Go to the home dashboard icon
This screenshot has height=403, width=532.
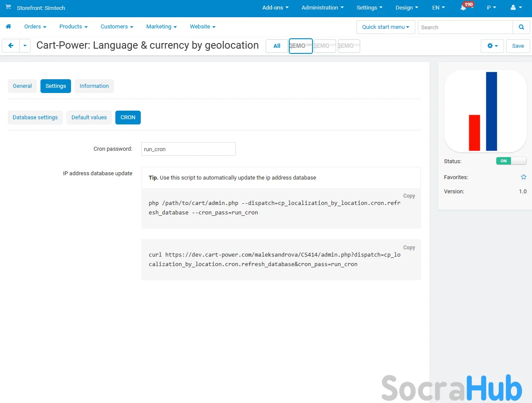click(8, 27)
